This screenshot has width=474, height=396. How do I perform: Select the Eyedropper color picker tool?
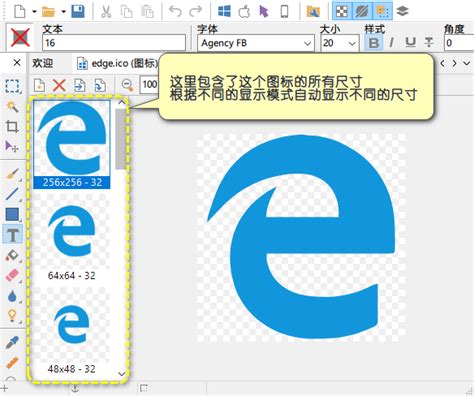(x=12, y=343)
